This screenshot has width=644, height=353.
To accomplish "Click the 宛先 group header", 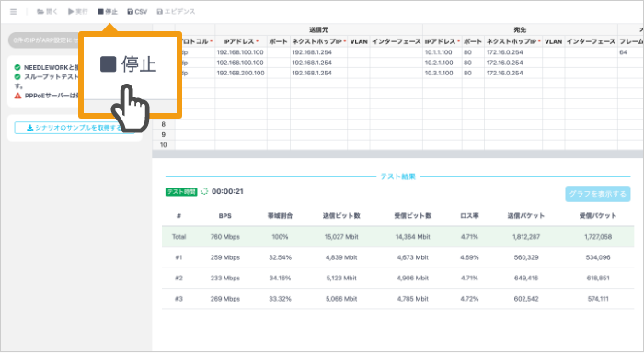I will click(520, 30).
